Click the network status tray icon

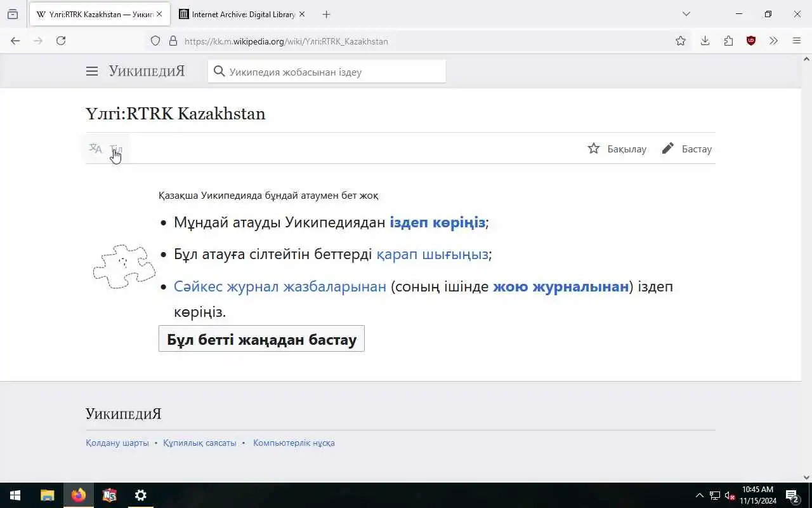click(715, 495)
